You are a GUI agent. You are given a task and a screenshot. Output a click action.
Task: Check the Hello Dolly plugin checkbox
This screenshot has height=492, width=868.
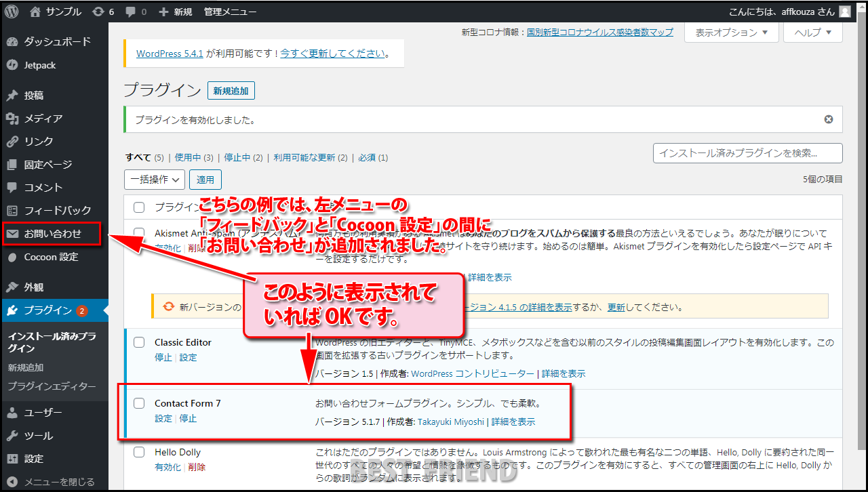click(139, 452)
